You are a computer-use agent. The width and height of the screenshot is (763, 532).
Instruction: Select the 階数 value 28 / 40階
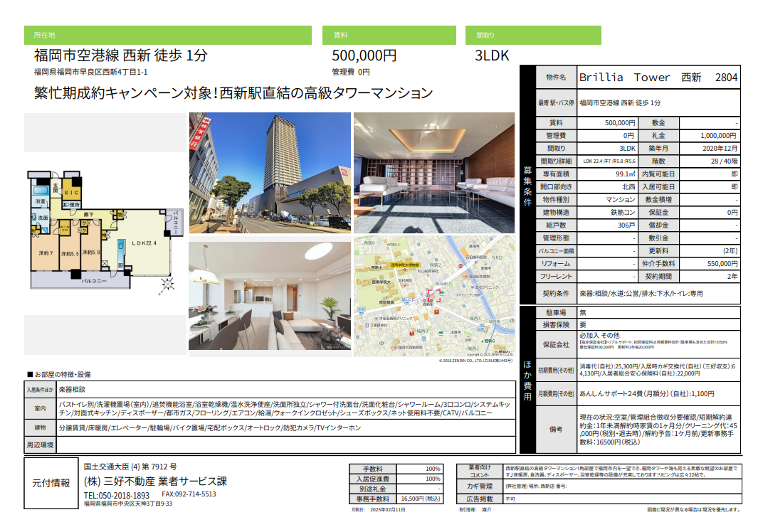click(x=724, y=161)
